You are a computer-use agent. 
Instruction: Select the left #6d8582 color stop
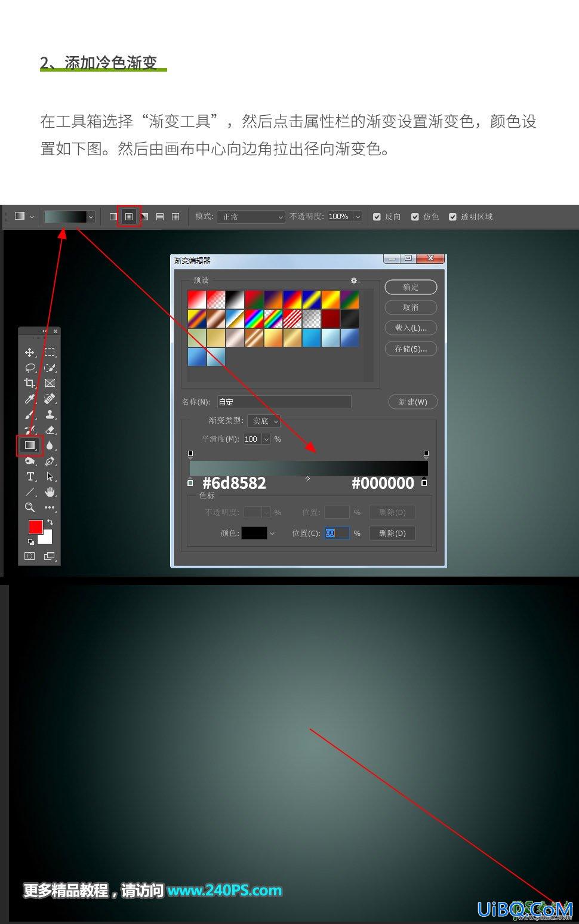tap(190, 482)
